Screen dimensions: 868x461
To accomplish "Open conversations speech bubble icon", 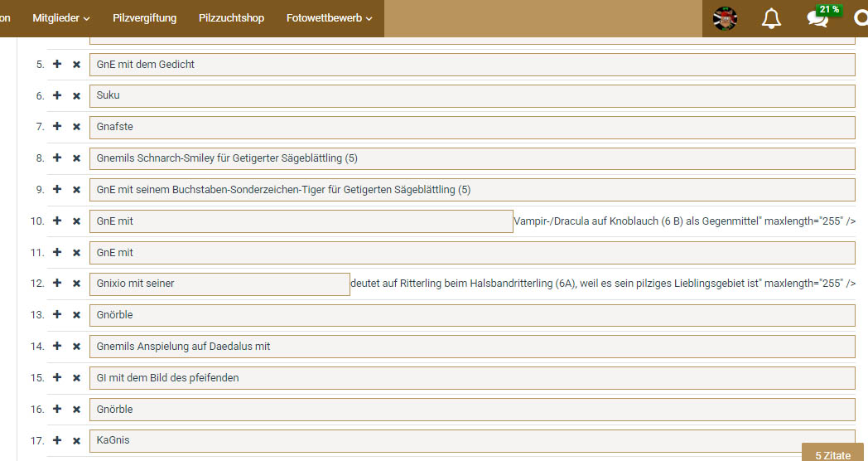I will 817,18.
